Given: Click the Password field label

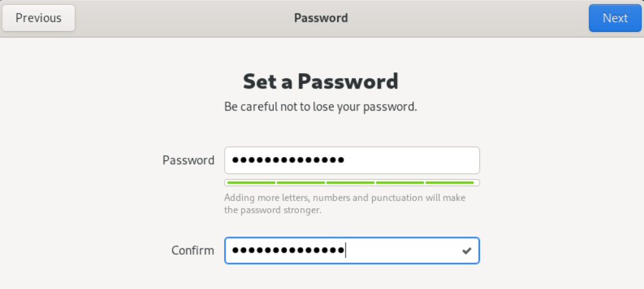Looking at the screenshot, I should (x=189, y=160).
